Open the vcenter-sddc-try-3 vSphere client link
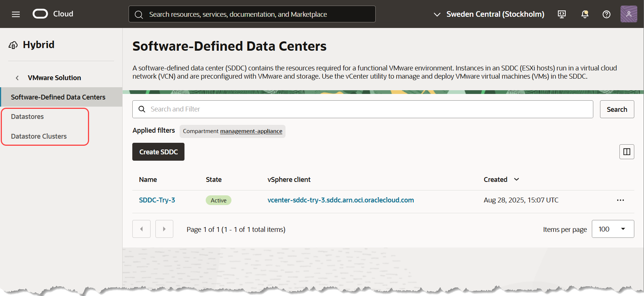The height and width of the screenshot is (296, 644). [x=341, y=200]
